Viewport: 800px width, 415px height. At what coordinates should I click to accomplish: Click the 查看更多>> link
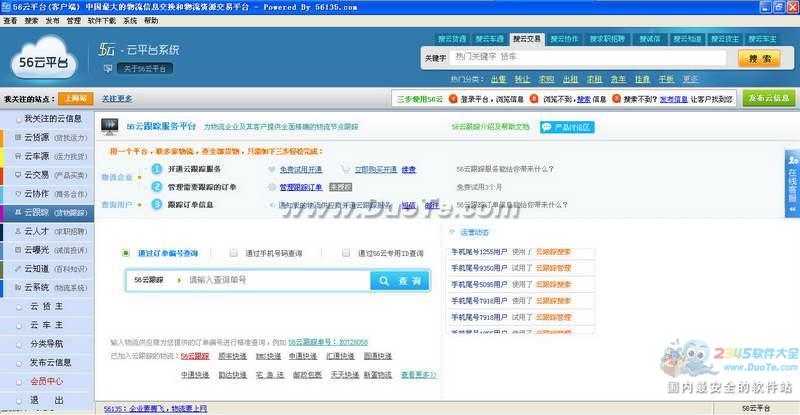click(x=419, y=375)
